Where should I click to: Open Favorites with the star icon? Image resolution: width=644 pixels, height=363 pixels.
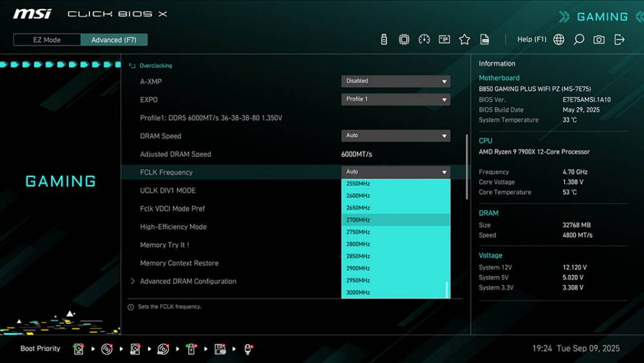(x=464, y=39)
